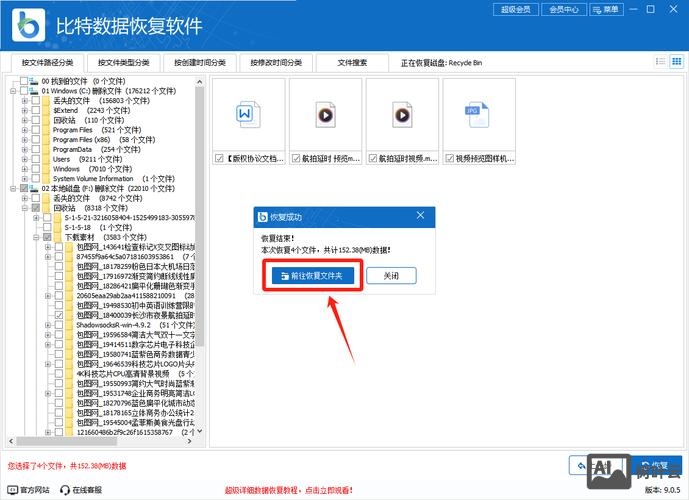Uncheck the 【版权协议文档 file checkbox
The height and width of the screenshot is (500, 689).
(x=219, y=158)
